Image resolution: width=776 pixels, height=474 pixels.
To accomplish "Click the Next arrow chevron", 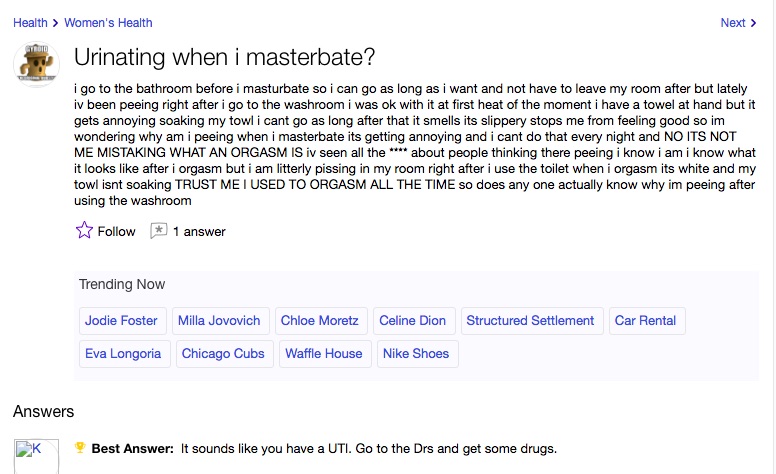I will tap(753, 23).
